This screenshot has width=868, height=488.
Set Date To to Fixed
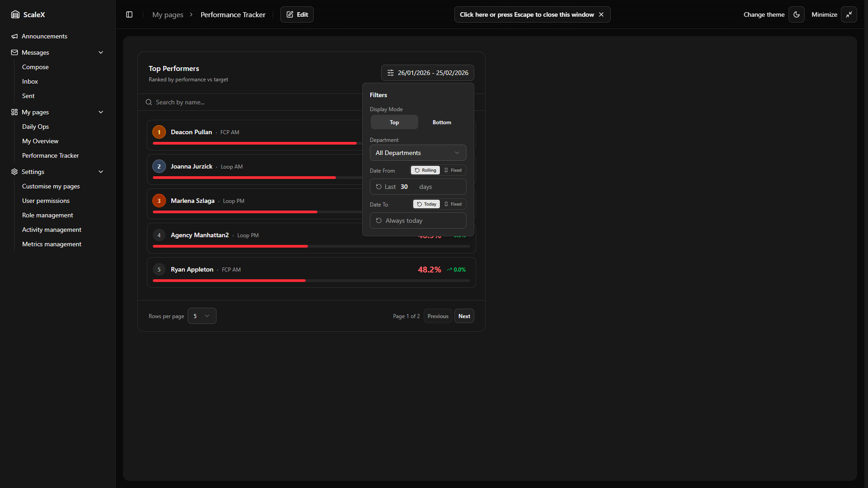click(453, 204)
